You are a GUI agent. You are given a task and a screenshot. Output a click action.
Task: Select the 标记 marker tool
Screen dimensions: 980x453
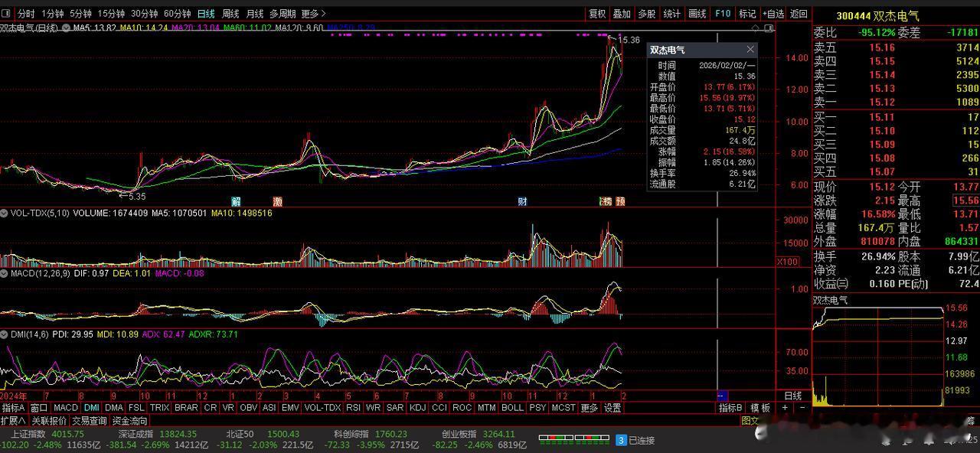pyautogui.click(x=748, y=13)
